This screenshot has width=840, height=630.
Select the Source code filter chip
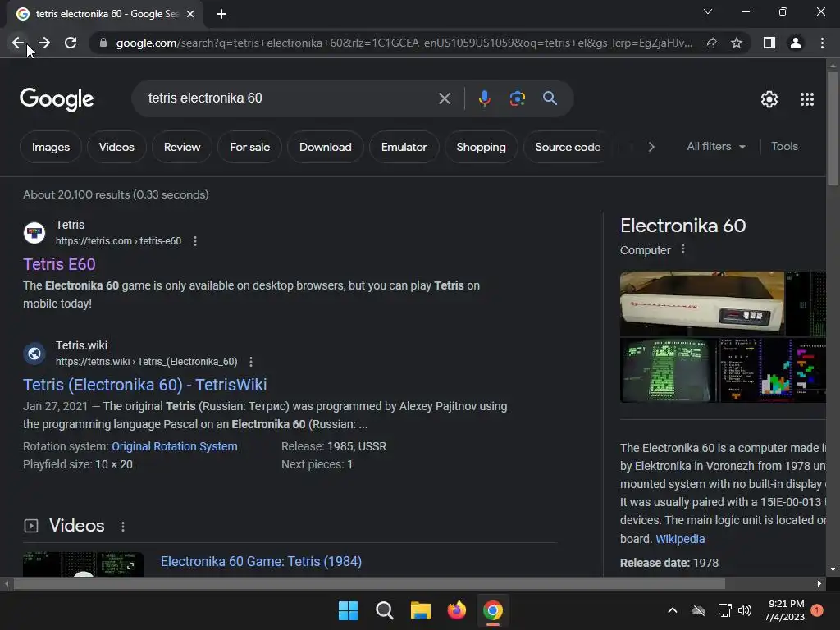pos(568,147)
